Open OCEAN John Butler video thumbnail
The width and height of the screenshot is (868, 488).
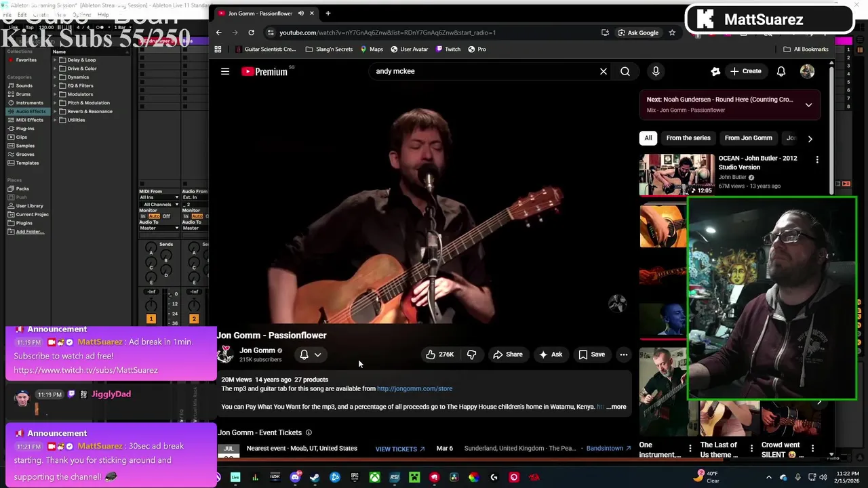coord(677,175)
